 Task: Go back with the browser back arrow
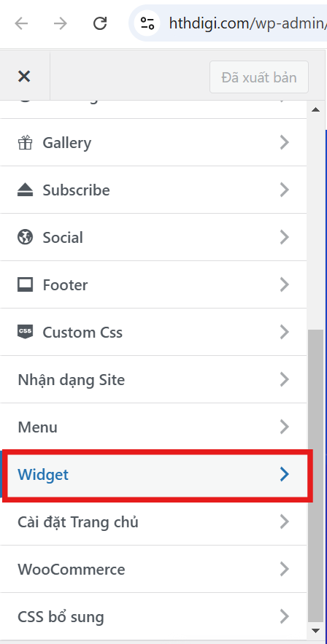click(x=21, y=24)
